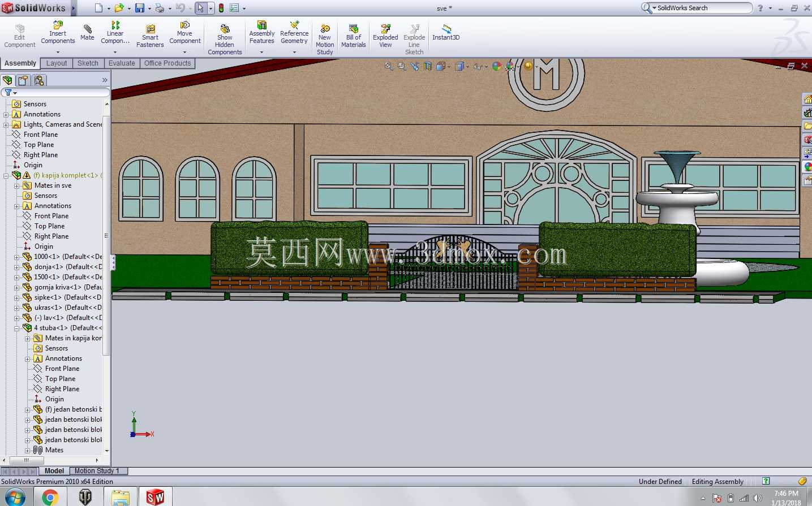Rebuild the model with the traffic light icon
The width and height of the screenshot is (812, 506).
(x=221, y=8)
